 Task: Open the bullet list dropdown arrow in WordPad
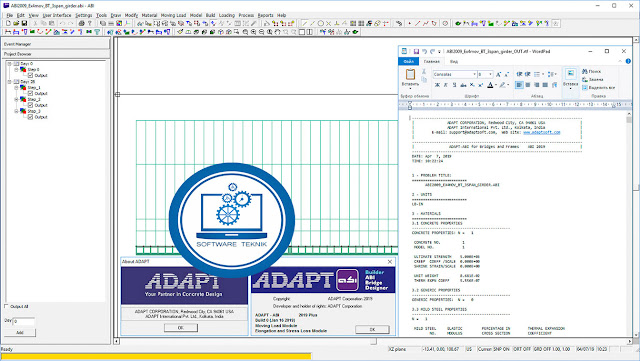point(543,74)
